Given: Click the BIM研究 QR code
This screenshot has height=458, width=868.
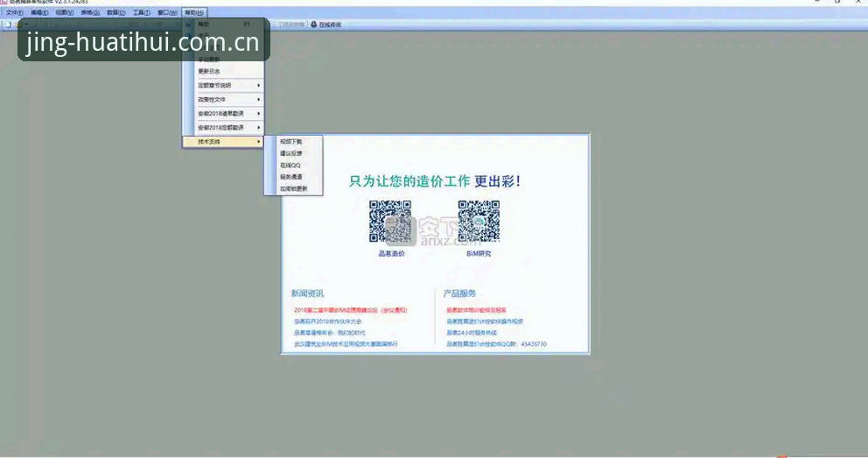Looking at the screenshot, I should point(479,222).
